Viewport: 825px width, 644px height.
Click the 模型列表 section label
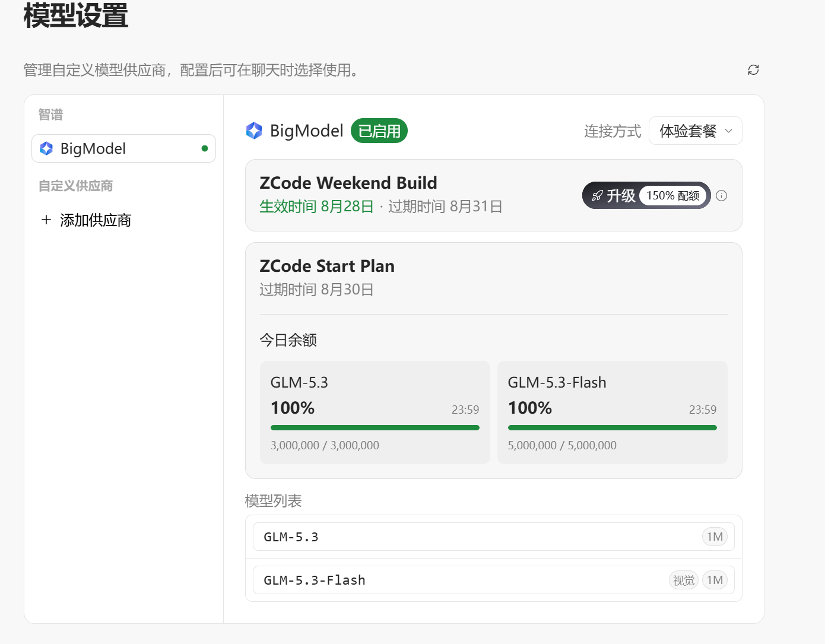[x=274, y=501]
